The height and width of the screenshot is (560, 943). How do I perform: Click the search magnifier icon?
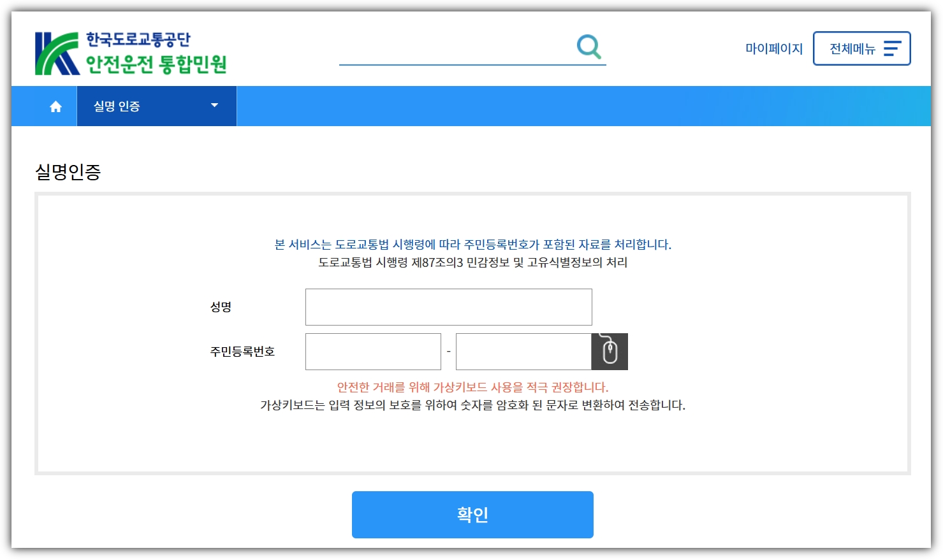point(587,45)
